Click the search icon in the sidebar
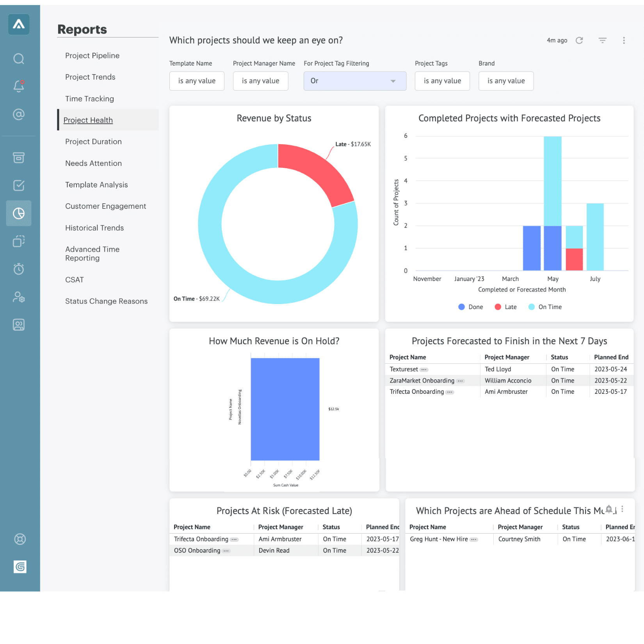This screenshot has width=644, height=644. click(19, 59)
